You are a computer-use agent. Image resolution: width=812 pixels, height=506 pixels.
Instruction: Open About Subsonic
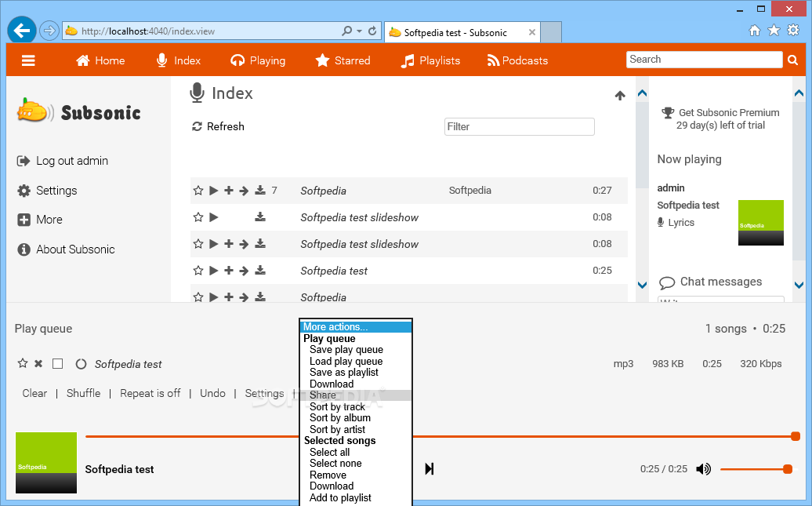pyautogui.click(x=66, y=249)
